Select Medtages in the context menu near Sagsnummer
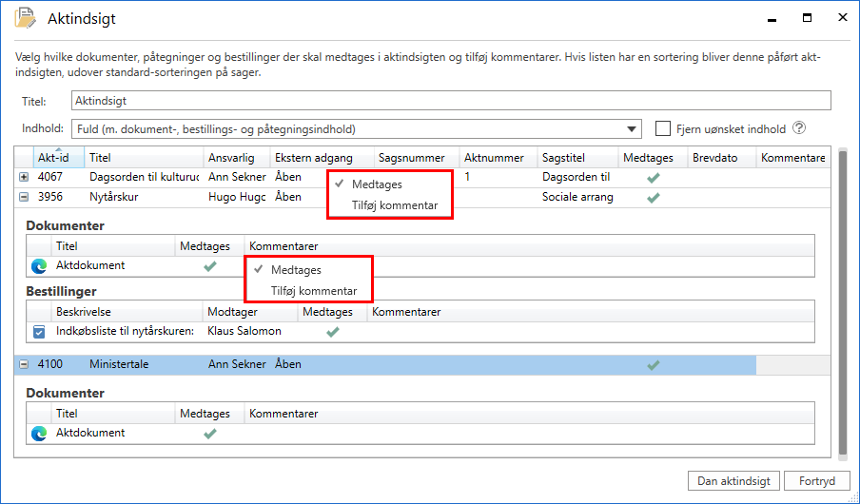 [x=377, y=184]
